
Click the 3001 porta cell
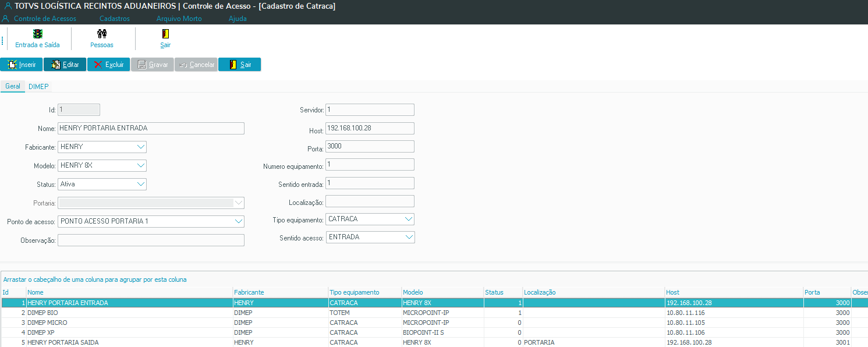coord(827,342)
